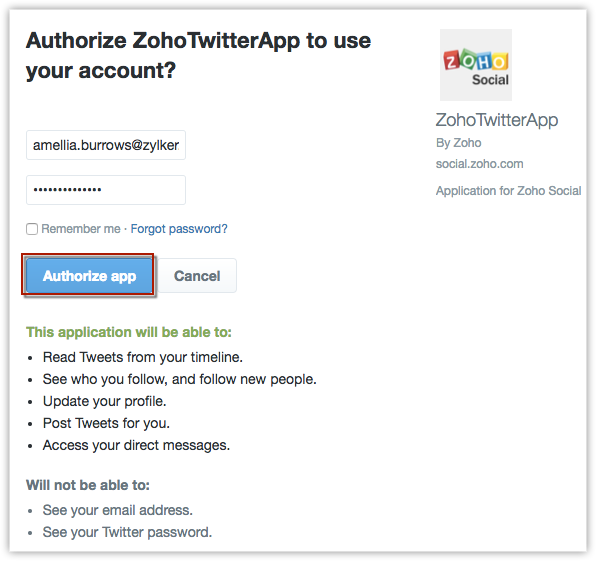Click the By Zoho developer text

(459, 143)
